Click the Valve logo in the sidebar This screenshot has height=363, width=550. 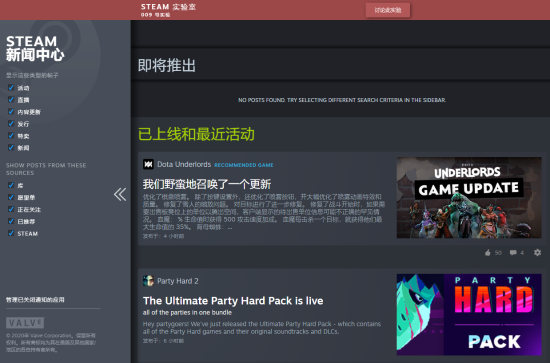25,323
